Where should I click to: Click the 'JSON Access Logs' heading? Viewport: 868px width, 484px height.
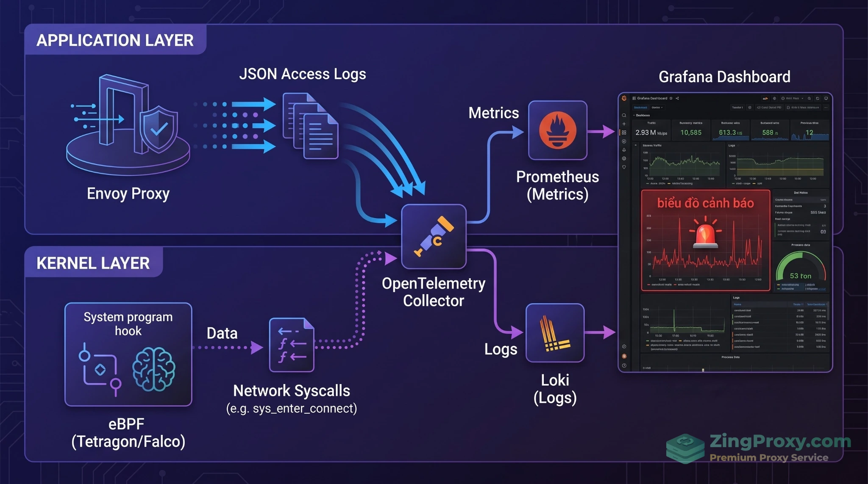pos(302,74)
